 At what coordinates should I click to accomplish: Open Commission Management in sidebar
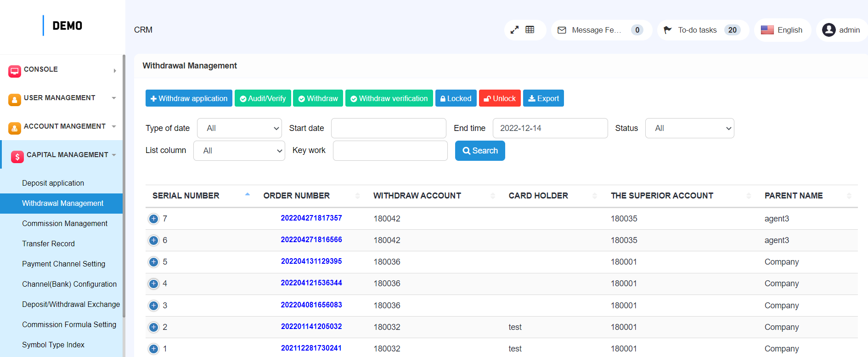pyautogui.click(x=65, y=223)
